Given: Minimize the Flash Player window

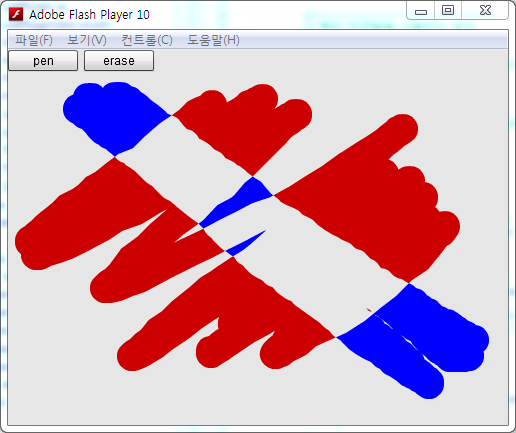Looking at the screenshot, I should tap(421, 11).
